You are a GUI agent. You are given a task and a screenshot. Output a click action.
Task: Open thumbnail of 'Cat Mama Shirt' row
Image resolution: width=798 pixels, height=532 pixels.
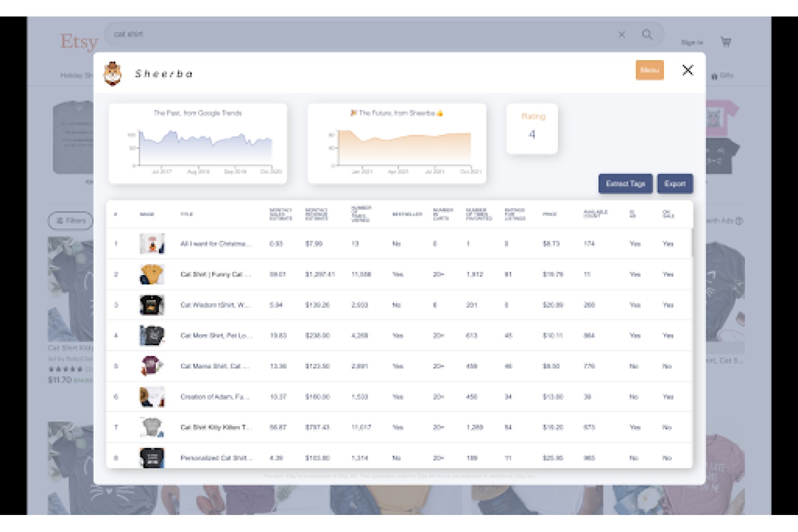[x=152, y=366]
